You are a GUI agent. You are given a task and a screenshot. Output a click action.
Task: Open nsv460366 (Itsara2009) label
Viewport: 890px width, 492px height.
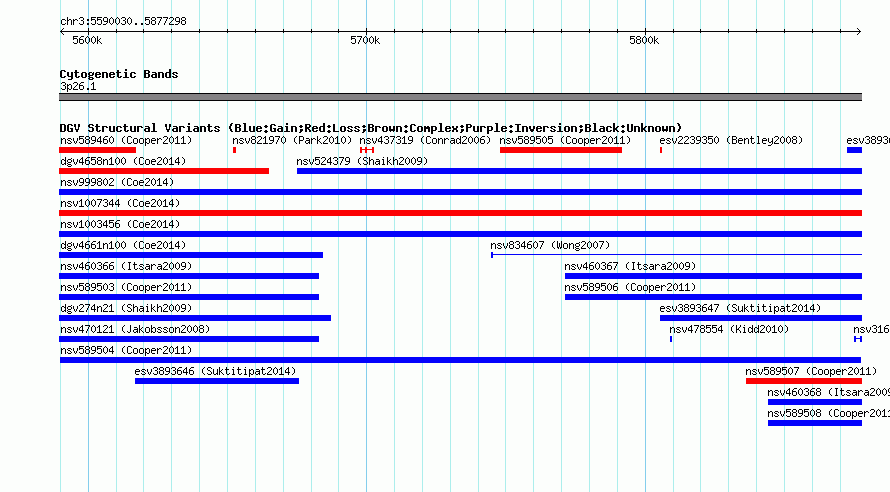(x=126, y=266)
